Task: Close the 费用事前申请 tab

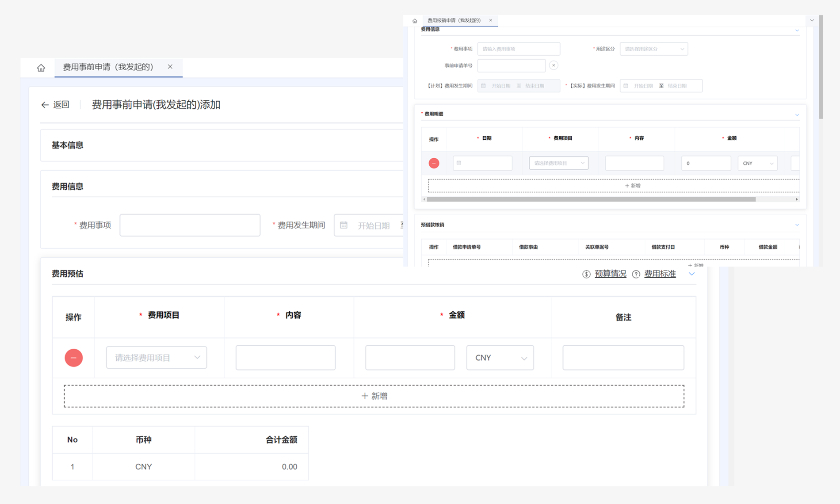Action: click(170, 67)
